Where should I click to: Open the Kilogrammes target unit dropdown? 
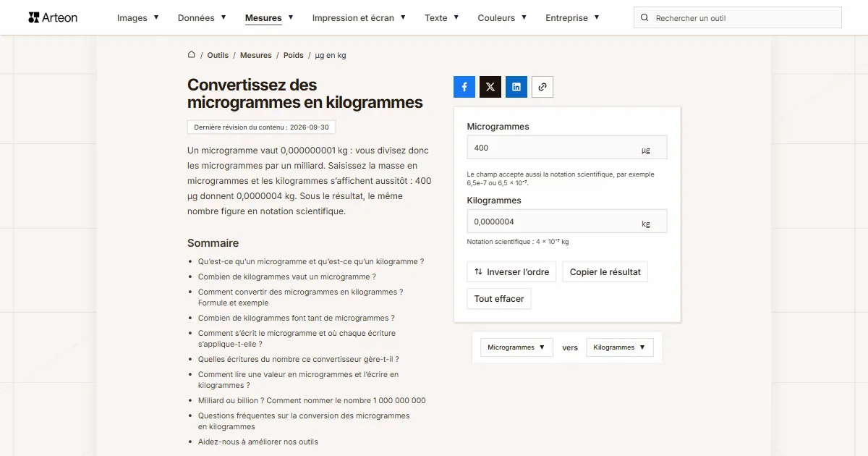click(x=620, y=347)
